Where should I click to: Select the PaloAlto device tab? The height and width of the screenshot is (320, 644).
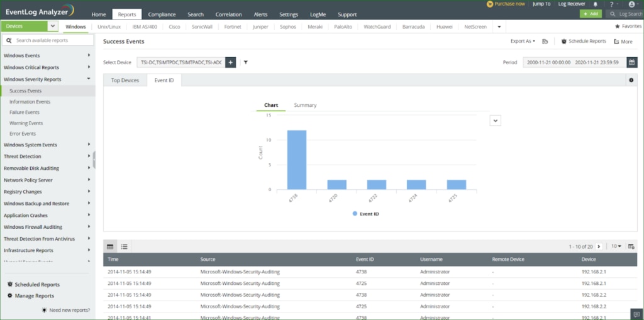(x=343, y=26)
